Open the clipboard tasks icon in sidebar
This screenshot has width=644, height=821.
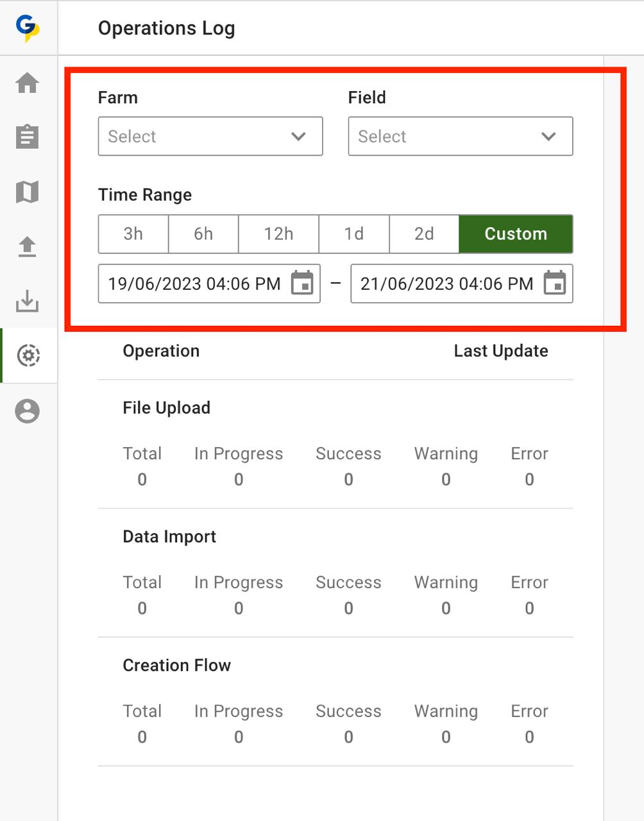click(28, 137)
